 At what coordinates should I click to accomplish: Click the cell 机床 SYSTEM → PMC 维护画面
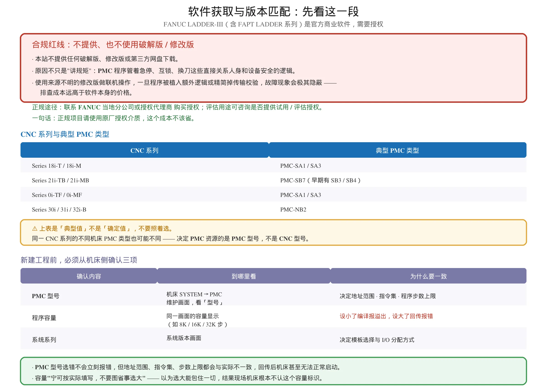click(x=195, y=298)
